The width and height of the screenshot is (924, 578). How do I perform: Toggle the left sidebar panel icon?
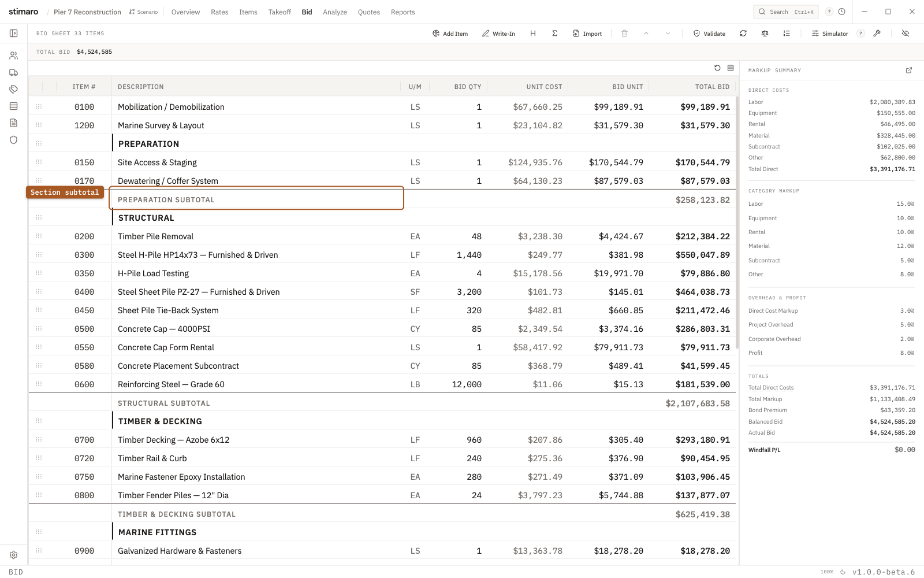click(13, 34)
